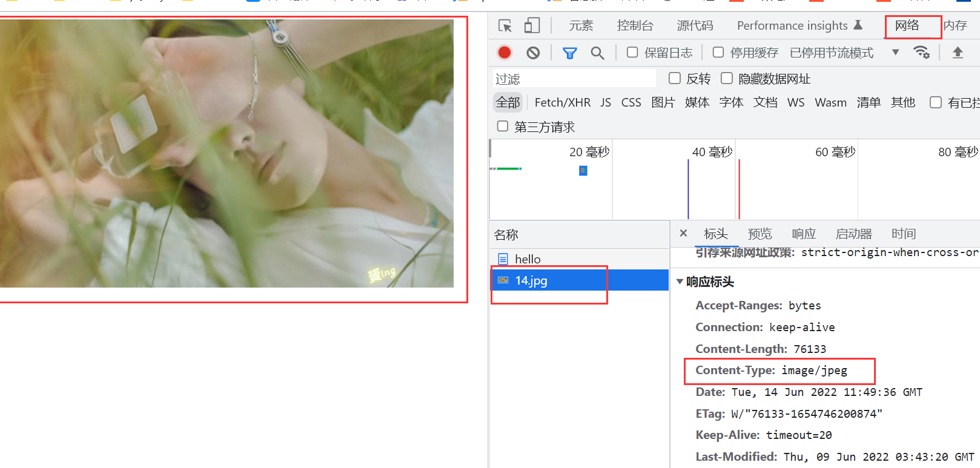
Task: Filter requests by 清单
Action: (x=869, y=102)
